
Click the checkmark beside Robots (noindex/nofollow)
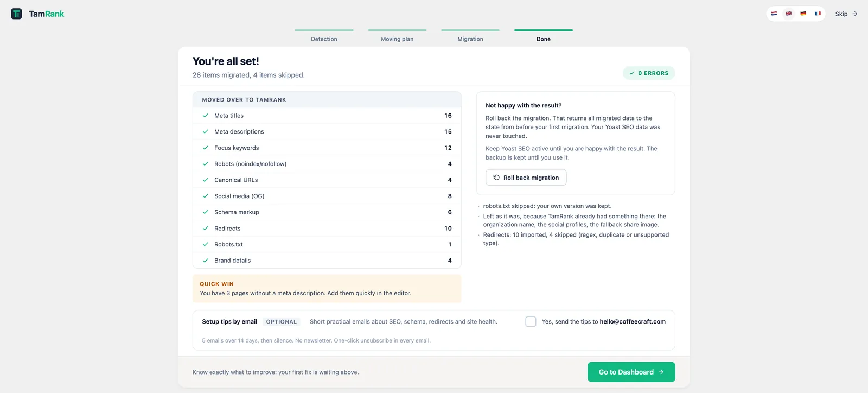[x=206, y=164]
